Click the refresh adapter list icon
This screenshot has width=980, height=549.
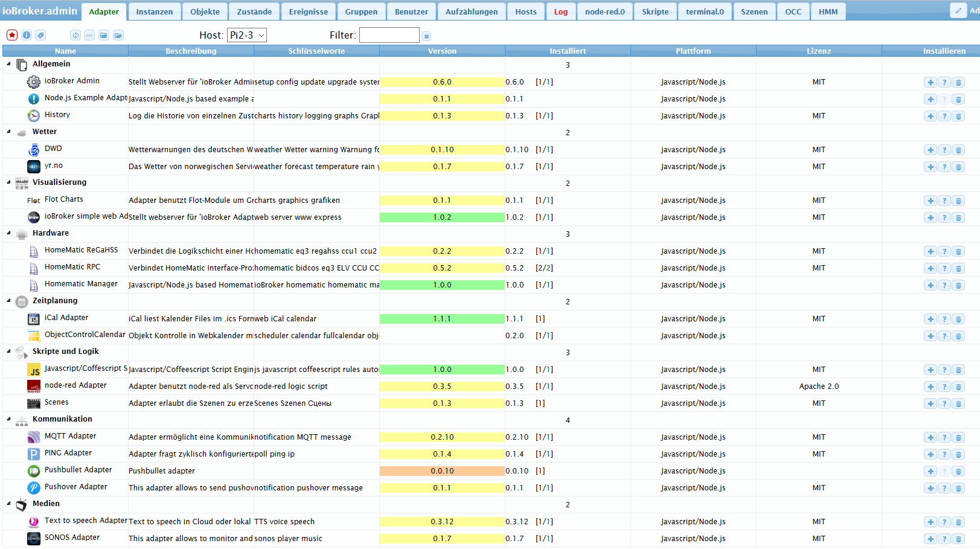[x=75, y=35]
